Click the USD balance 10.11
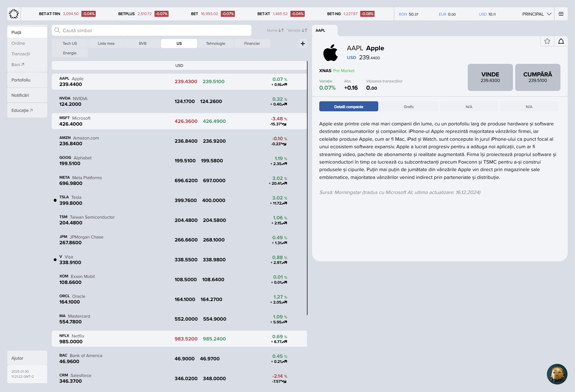This screenshot has height=392, width=575. (487, 14)
